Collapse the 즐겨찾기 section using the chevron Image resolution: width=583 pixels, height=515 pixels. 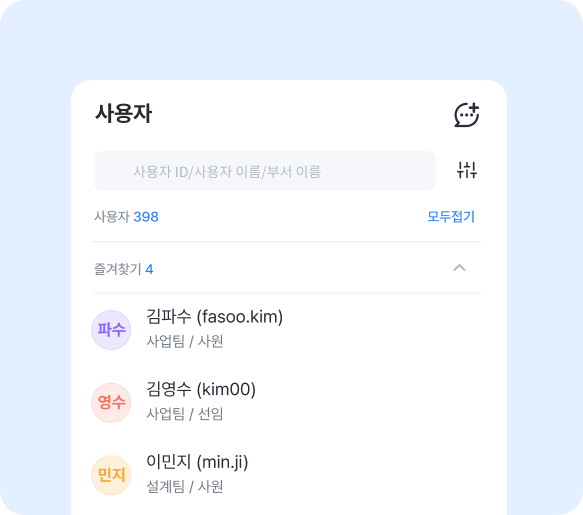click(x=460, y=268)
